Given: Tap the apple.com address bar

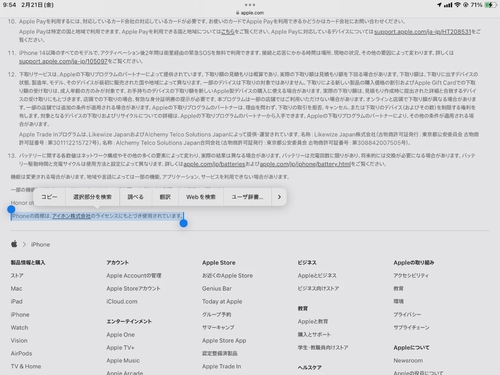Looking at the screenshot, I should [x=250, y=13].
